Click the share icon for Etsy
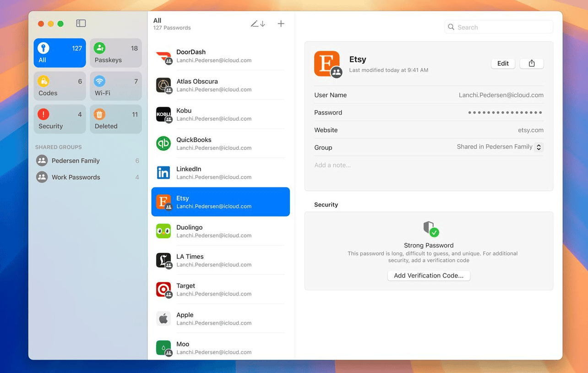Image resolution: width=588 pixels, height=373 pixels. pyautogui.click(x=532, y=64)
